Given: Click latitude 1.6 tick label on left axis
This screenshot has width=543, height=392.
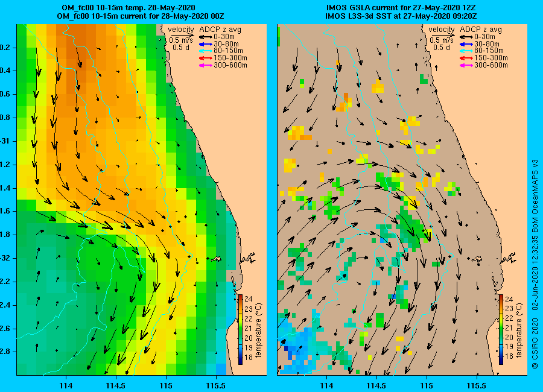Looking at the screenshot, I should (x=5, y=212).
